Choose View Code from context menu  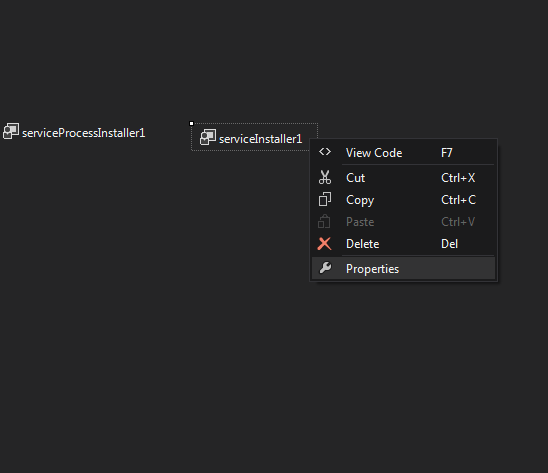point(403,153)
